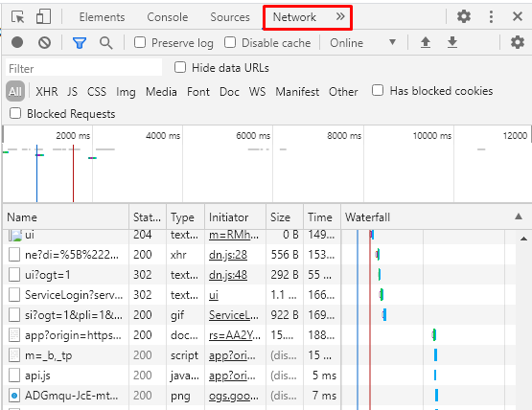
Task: Filter requests by XHR type
Action: tap(47, 92)
